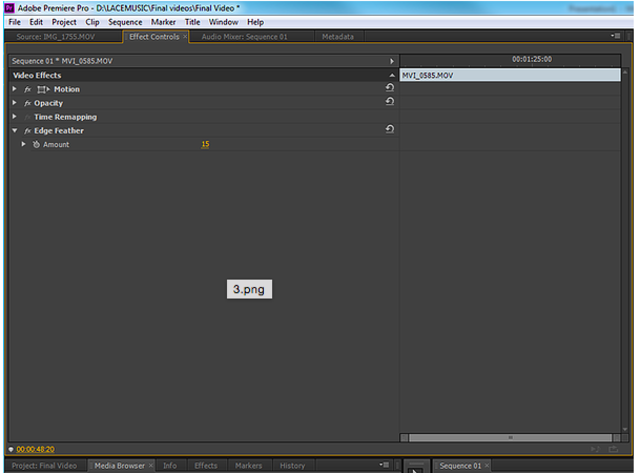Open the Help menu
The image size is (640, 473).
pos(256,22)
